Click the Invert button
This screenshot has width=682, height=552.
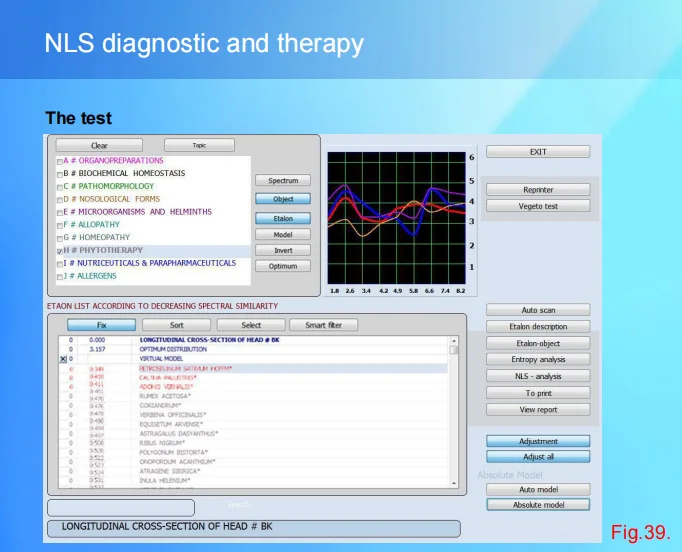point(283,250)
